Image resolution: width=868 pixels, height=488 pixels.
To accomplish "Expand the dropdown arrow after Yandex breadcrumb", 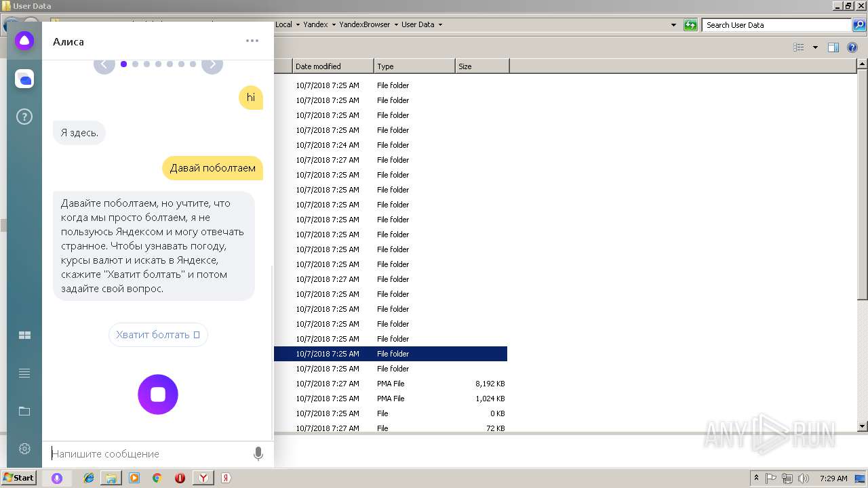I will (334, 25).
